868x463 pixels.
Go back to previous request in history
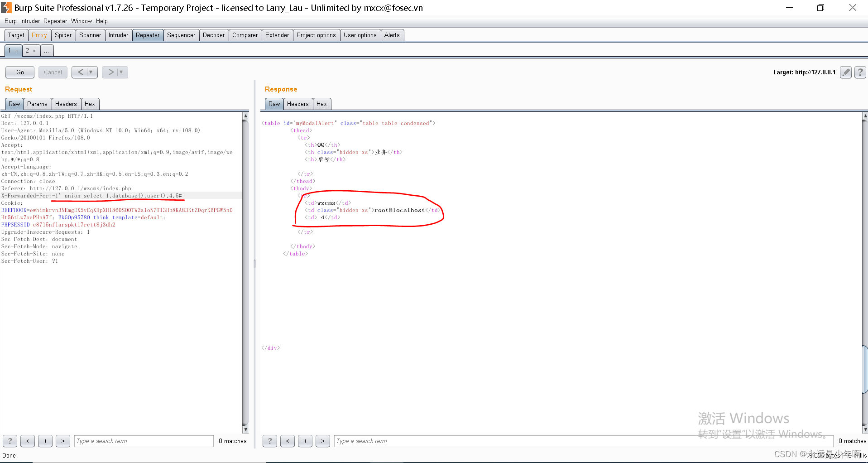81,72
